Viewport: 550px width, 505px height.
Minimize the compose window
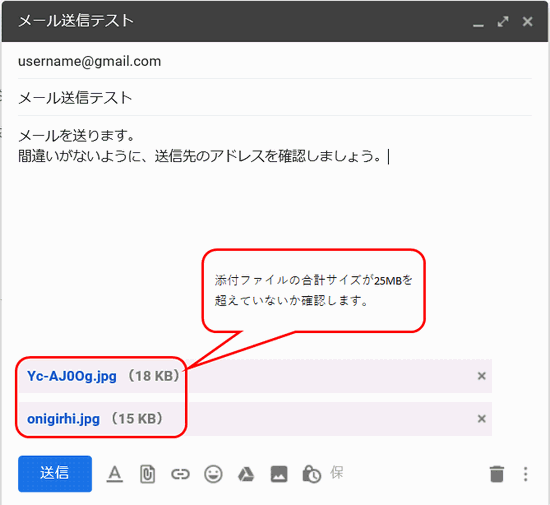click(478, 22)
